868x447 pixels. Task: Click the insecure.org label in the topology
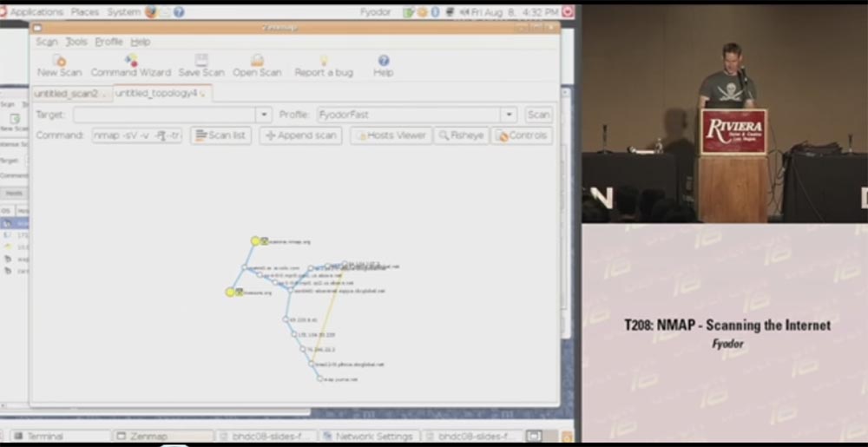coord(258,293)
